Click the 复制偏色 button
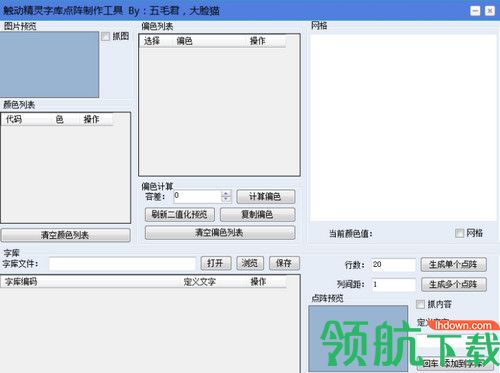 [x=258, y=214]
